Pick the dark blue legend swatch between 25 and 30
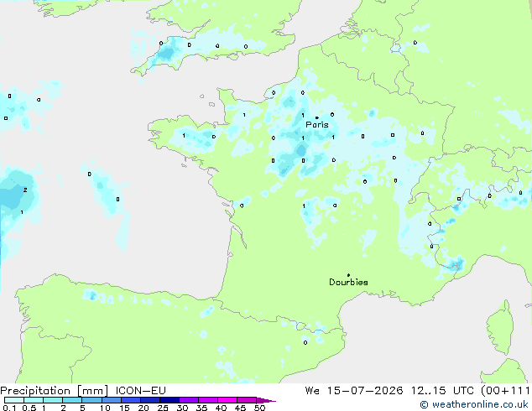The width and height of the screenshot is (532, 411). coord(170,400)
